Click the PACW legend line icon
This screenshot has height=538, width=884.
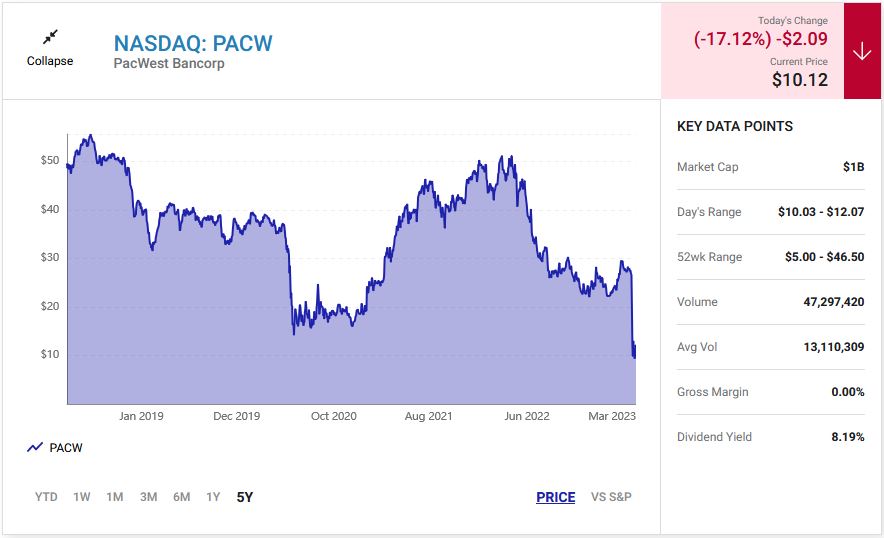[35, 448]
